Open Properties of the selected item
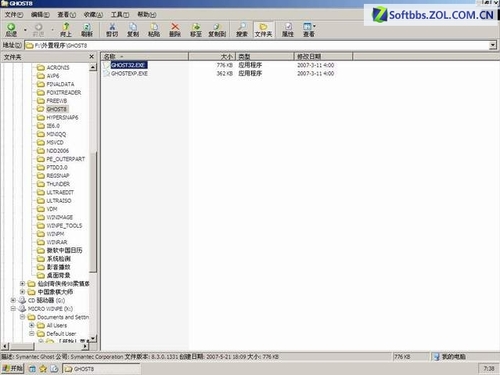500x375 pixels. (x=288, y=30)
